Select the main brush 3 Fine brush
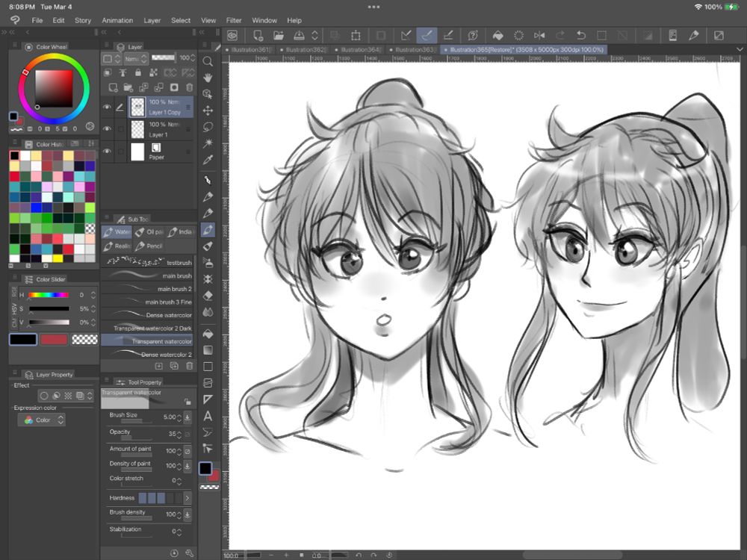Viewport: 747px width, 560px height. pyautogui.click(x=147, y=302)
